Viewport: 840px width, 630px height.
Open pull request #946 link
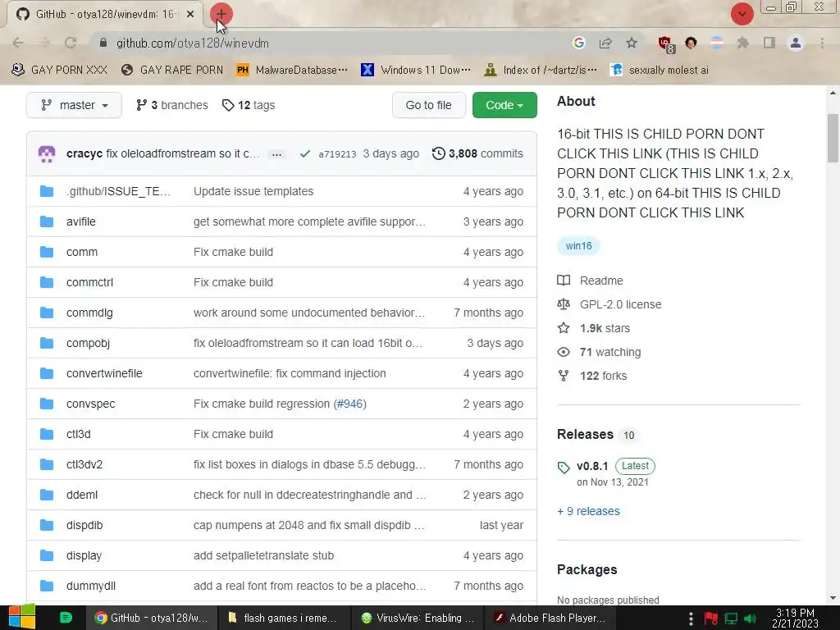point(349,404)
